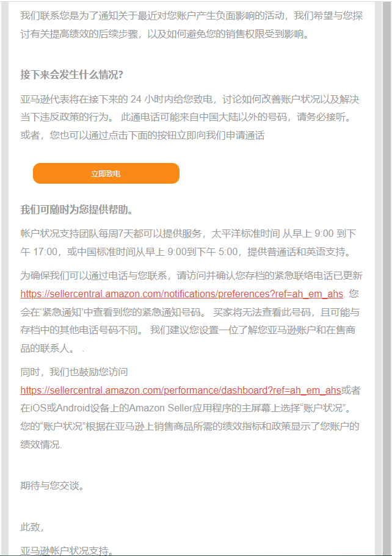This screenshot has width=392, height=556.
Task: Open the notifications/preferences Seller Central link
Action: click(x=181, y=294)
